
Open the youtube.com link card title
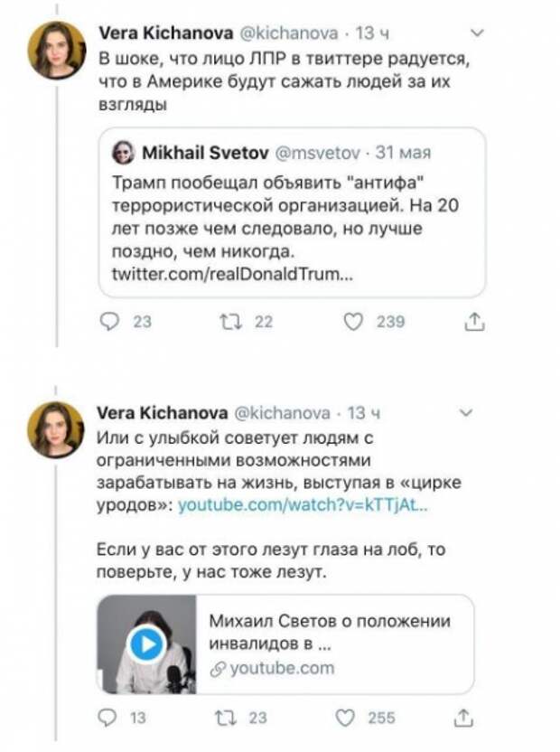click(x=330, y=632)
